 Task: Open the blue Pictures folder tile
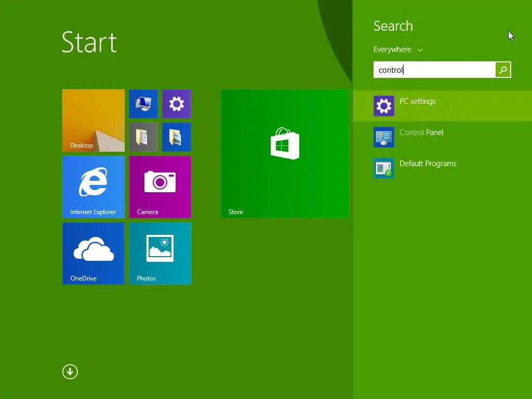[177, 137]
